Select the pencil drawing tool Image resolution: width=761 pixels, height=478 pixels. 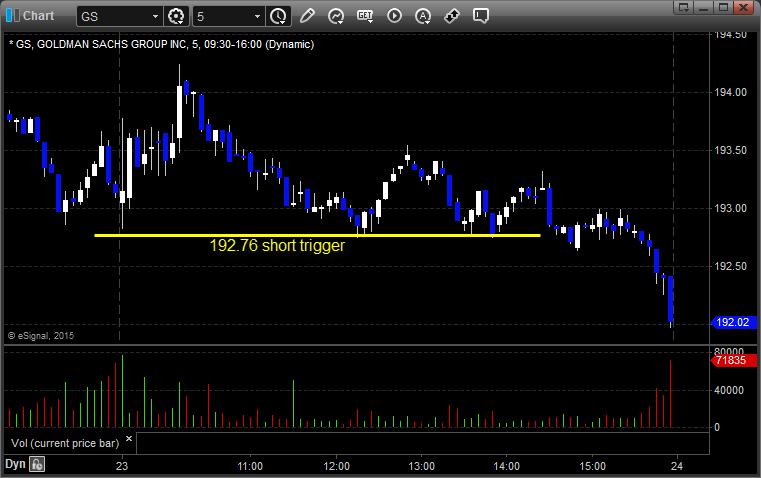click(307, 16)
